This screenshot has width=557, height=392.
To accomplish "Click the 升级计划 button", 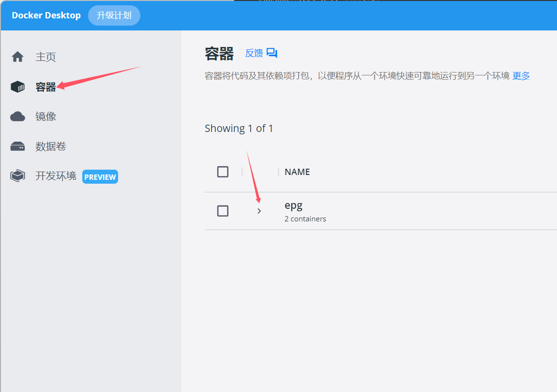I will (x=114, y=15).
